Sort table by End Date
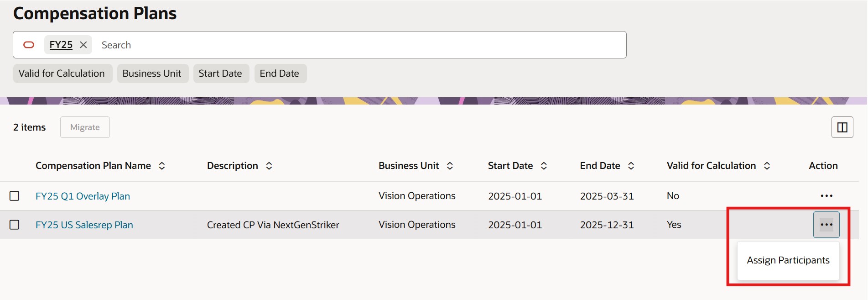Screen dimensions: 868x300 pyautogui.click(x=631, y=166)
